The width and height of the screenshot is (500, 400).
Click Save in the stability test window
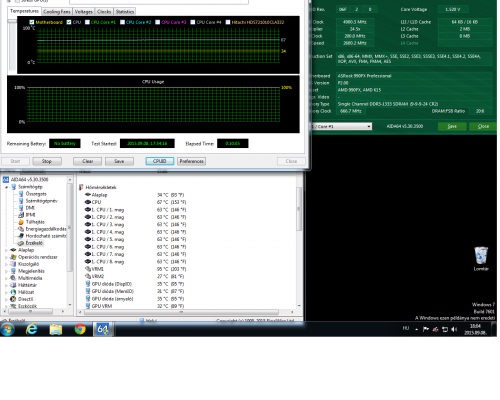(x=119, y=161)
